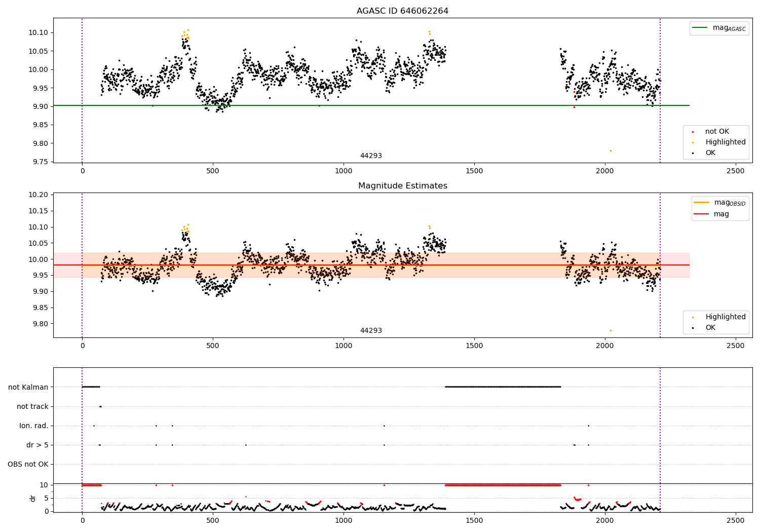
Task: Click the x-axis tick label '1500' under the bottom plot
Action: tap(474, 520)
